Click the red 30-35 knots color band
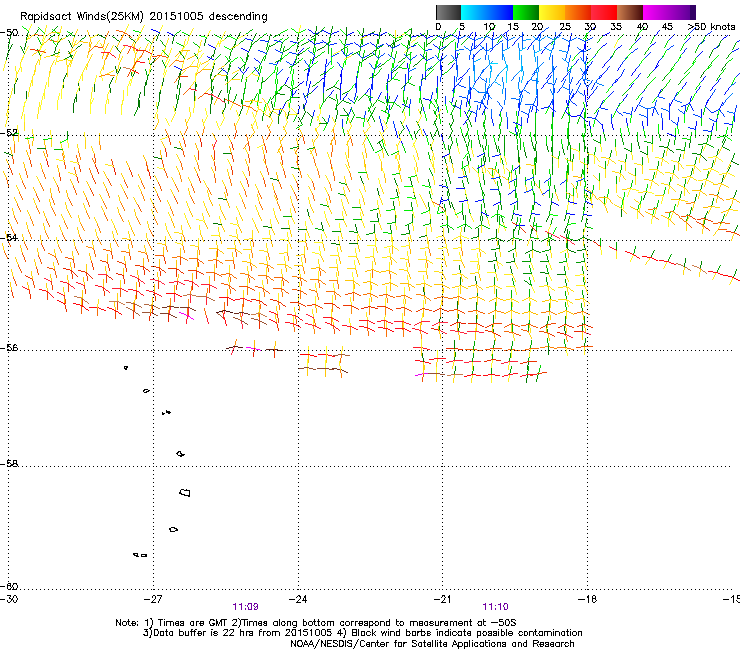 [604, 12]
